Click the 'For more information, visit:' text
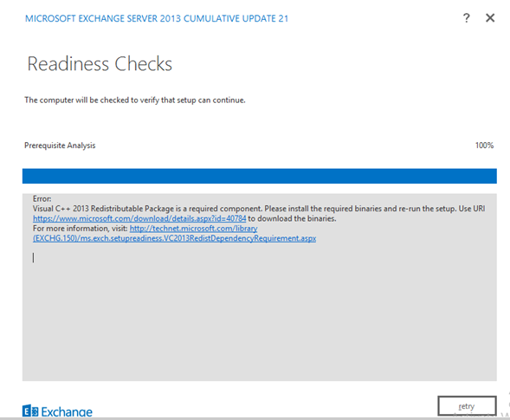The image size is (510, 420). coord(81,229)
